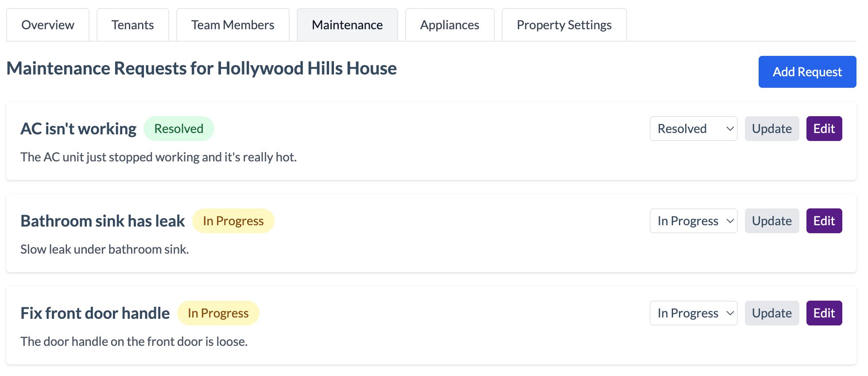Click the In Progress badge on sink request
This screenshot has width=868, height=376.
tap(233, 220)
